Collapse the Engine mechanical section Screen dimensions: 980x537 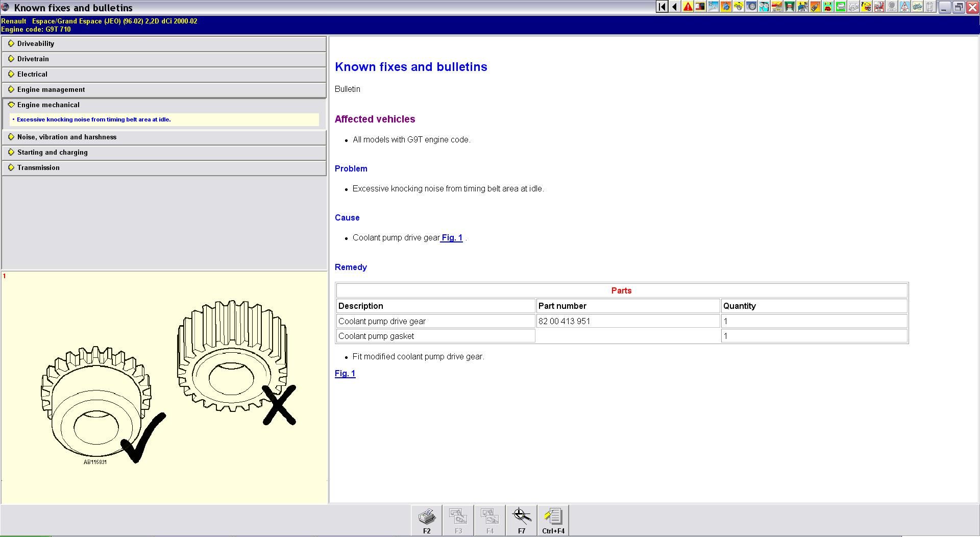[48, 105]
